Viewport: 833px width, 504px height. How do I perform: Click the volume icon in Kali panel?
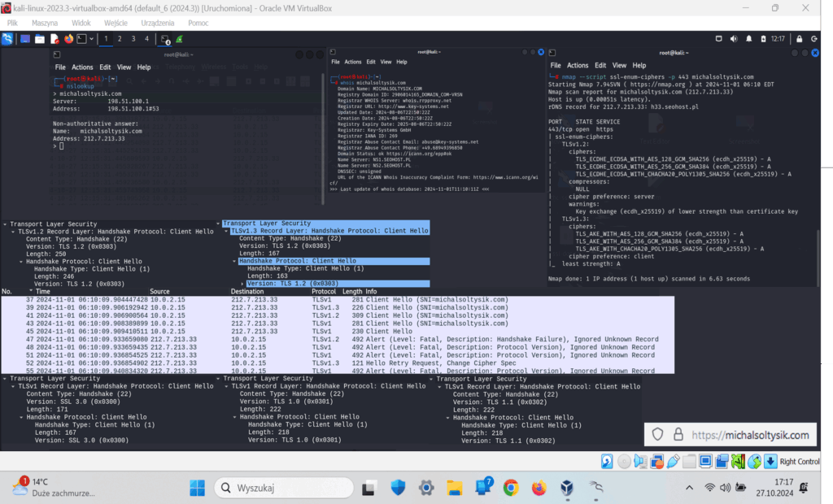coord(734,39)
